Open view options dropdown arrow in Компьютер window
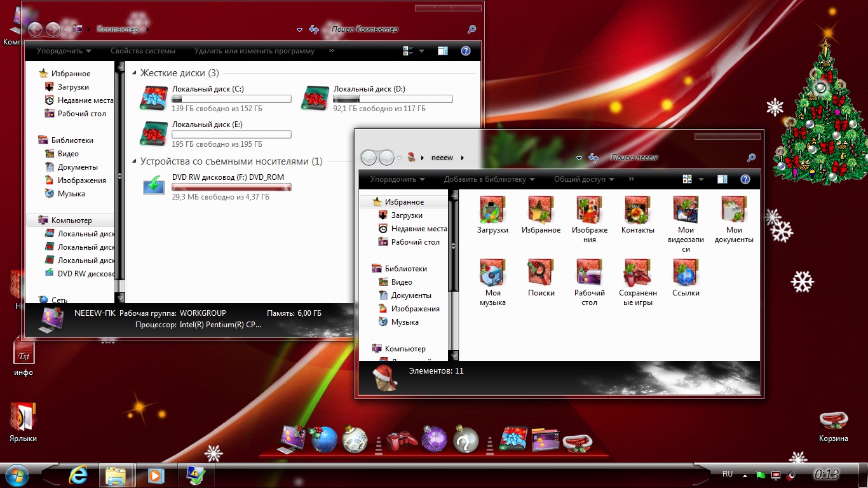Viewport: 868px width, 488px height. tap(421, 51)
